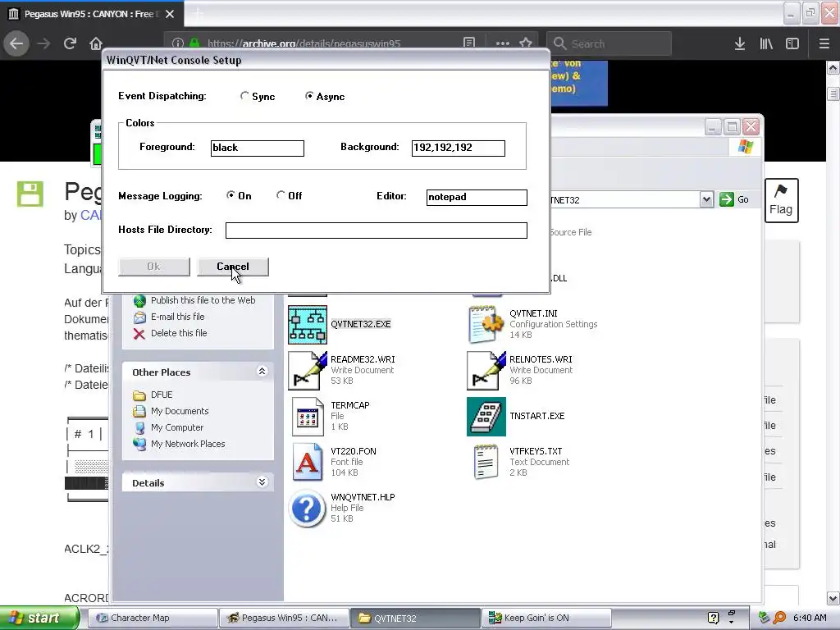Click the VT220.FON font file icon
840x630 pixels.
pos(308,462)
